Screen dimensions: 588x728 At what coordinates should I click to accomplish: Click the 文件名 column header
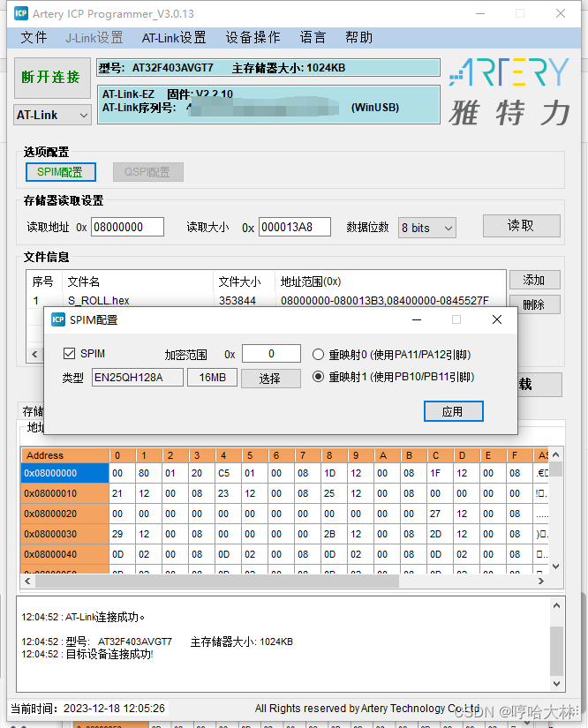pyautogui.click(x=138, y=281)
